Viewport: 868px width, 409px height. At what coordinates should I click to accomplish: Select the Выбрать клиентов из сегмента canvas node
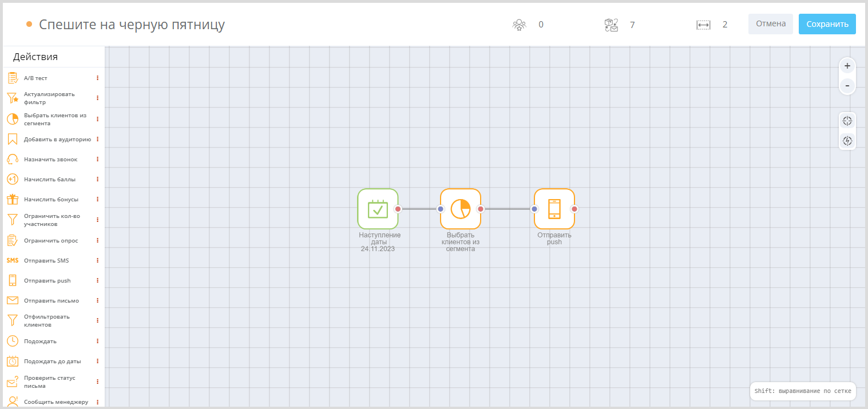(461, 209)
